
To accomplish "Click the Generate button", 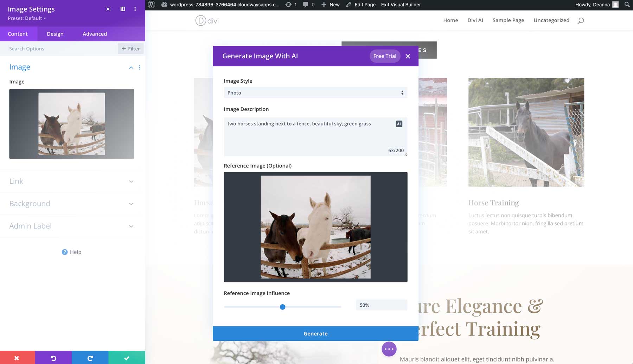I will [315, 333].
